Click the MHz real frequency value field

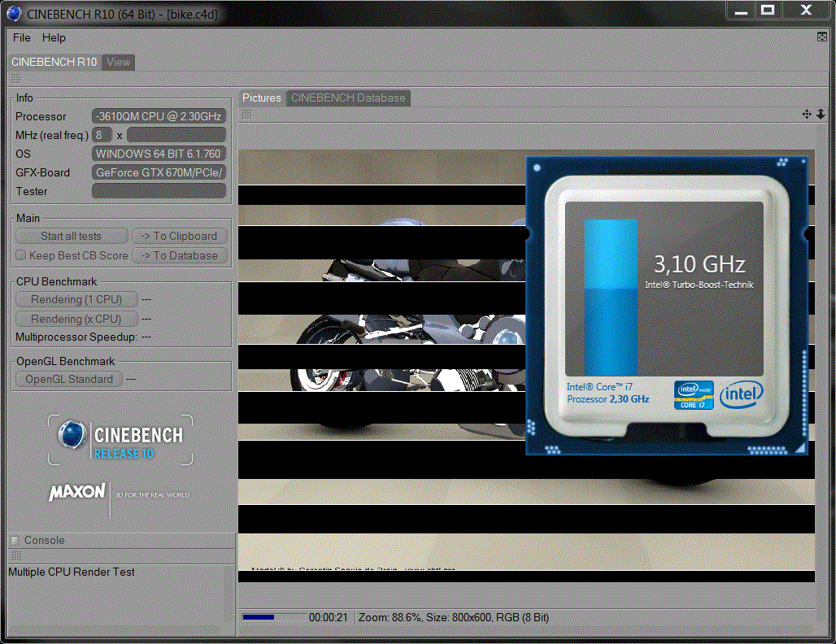click(176, 135)
